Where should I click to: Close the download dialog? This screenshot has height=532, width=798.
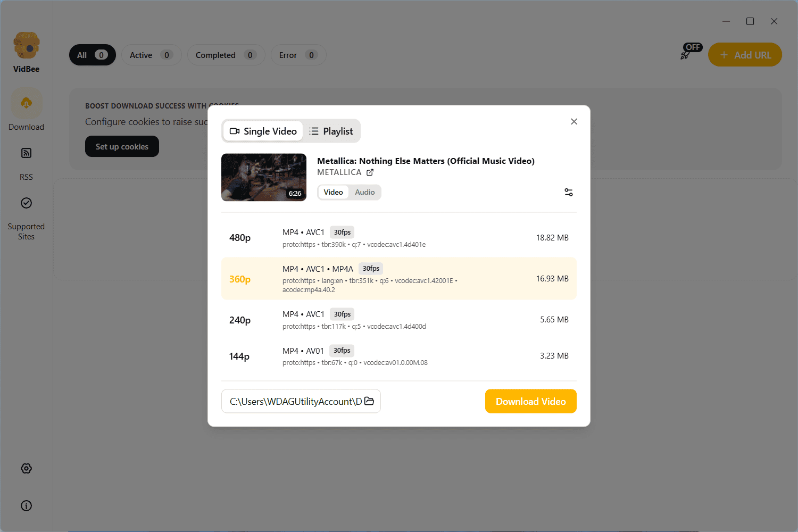coord(573,122)
